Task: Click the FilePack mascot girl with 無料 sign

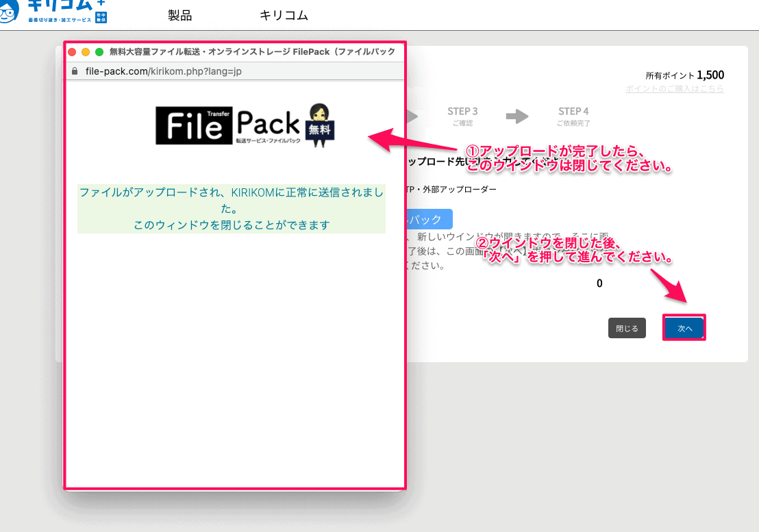Action: 319,125
